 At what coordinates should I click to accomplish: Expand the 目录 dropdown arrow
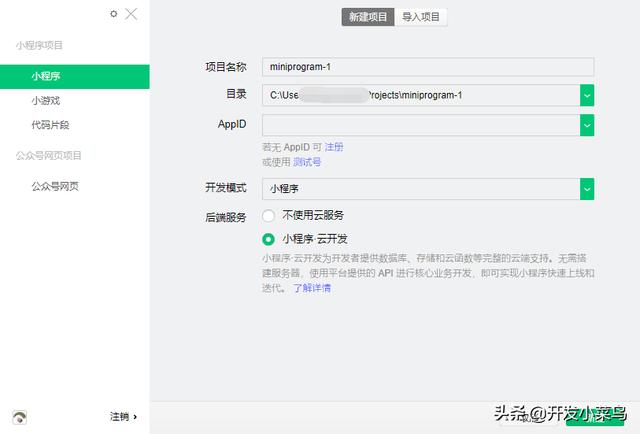[587, 95]
